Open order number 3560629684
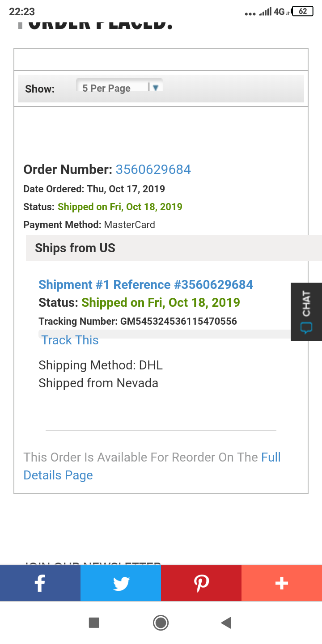The width and height of the screenshot is (322, 644). point(153,169)
